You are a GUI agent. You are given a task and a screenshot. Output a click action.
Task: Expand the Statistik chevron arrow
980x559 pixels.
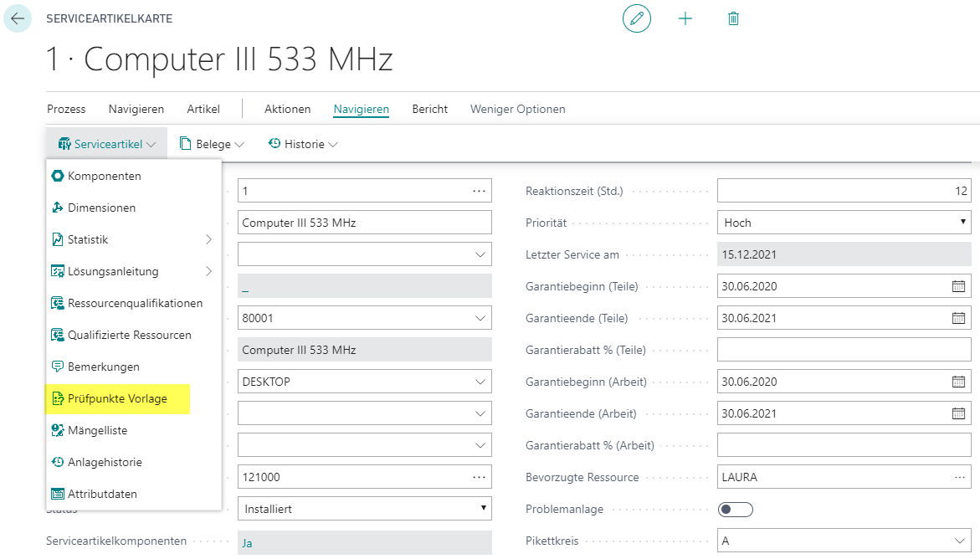click(x=208, y=239)
